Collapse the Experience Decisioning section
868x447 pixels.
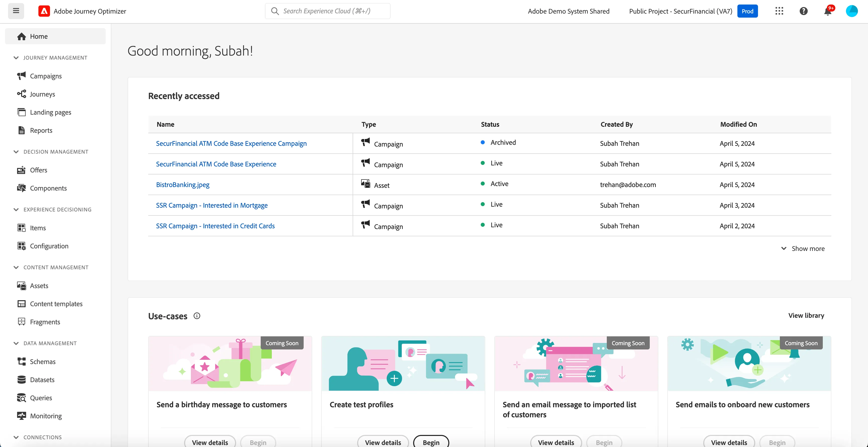16,209
